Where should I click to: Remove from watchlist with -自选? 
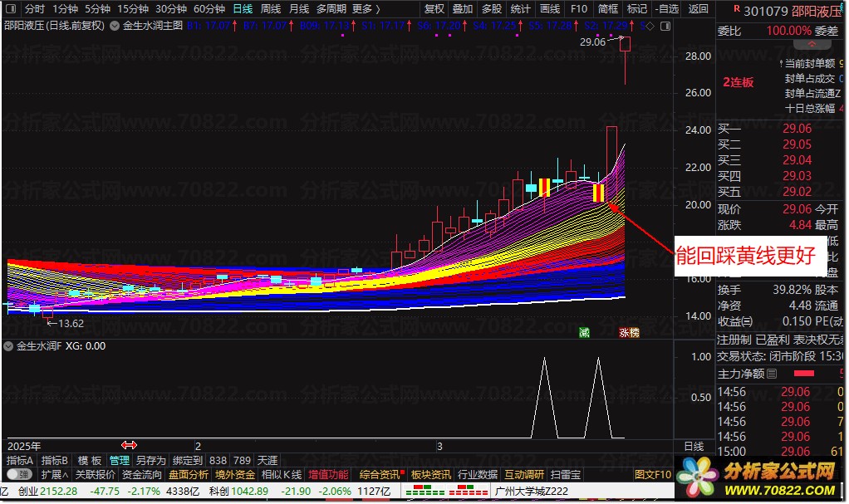[666, 8]
